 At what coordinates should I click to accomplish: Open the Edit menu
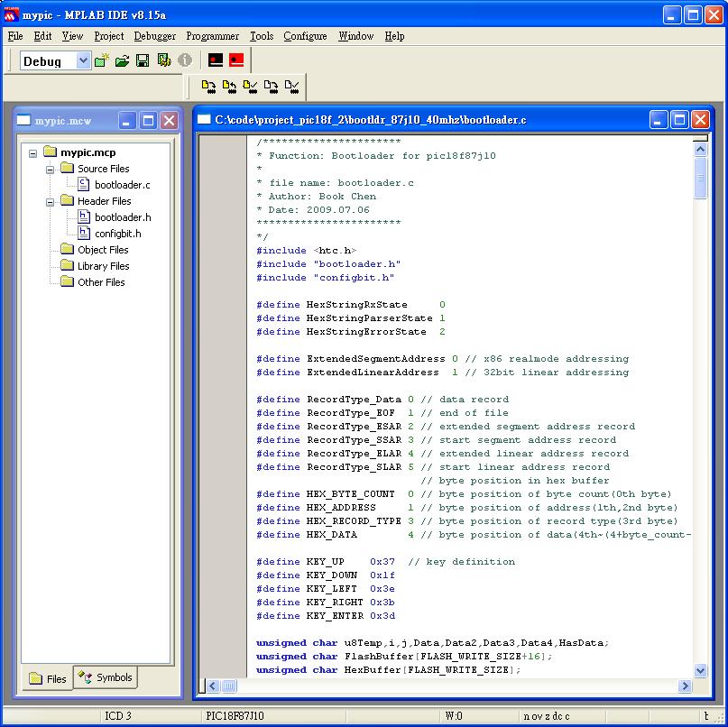pyautogui.click(x=42, y=36)
